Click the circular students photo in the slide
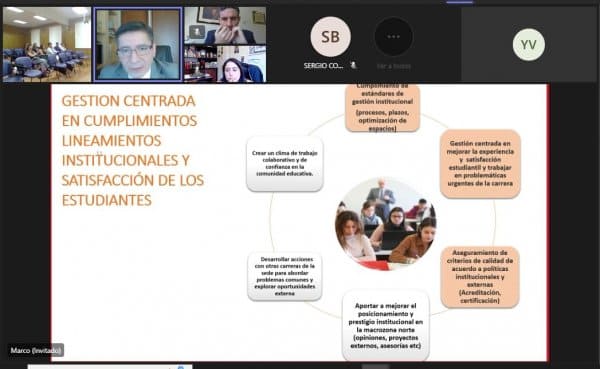Image resolution: width=600 pixels, height=369 pixels. pos(385,224)
